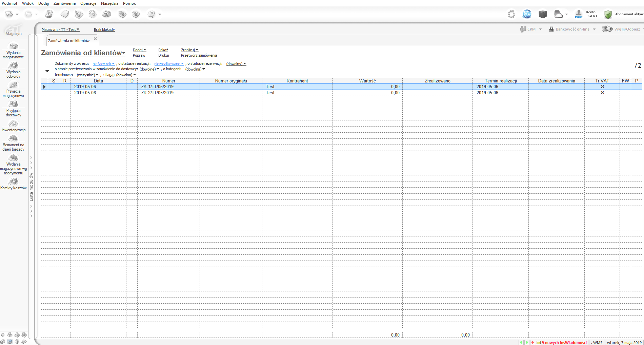The width and height of the screenshot is (644, 345).
Task: Expand the niezrealizowane status filter
Action: (169, 64)
